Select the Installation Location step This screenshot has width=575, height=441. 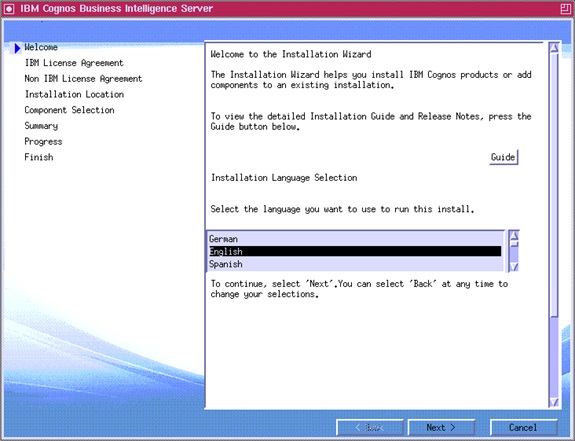click(74, 95)
